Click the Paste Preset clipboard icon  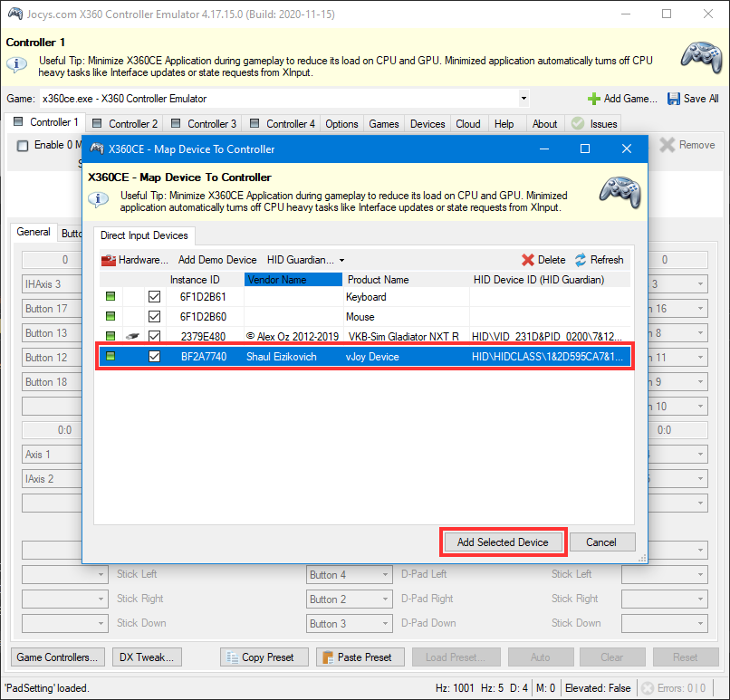(x=328, y=657)
